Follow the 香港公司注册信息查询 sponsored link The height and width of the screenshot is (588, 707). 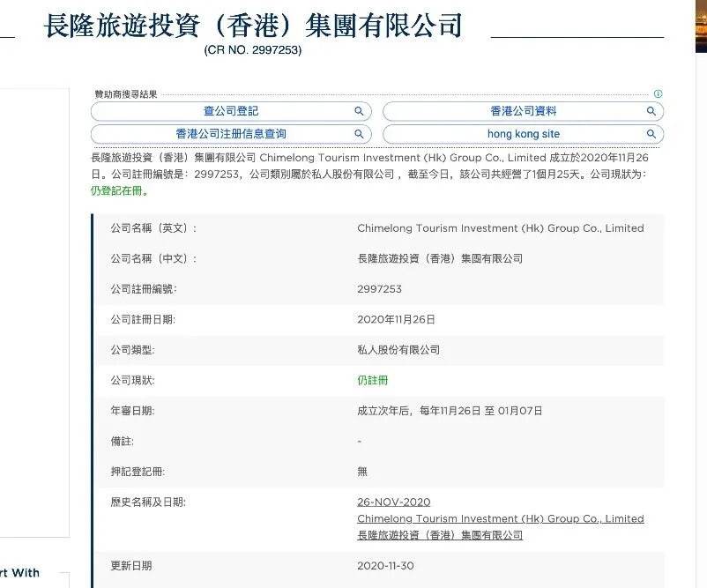(x=231, y=135)
